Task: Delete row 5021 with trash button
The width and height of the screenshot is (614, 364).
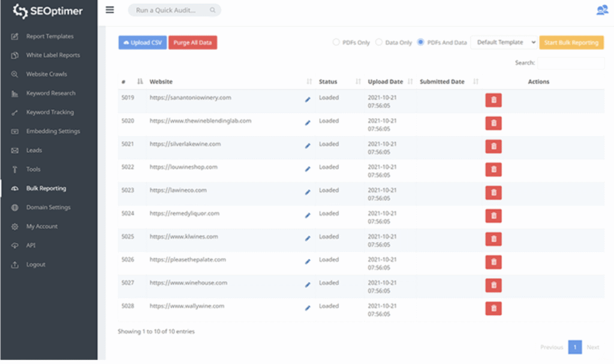Action: tap(493, 146)
